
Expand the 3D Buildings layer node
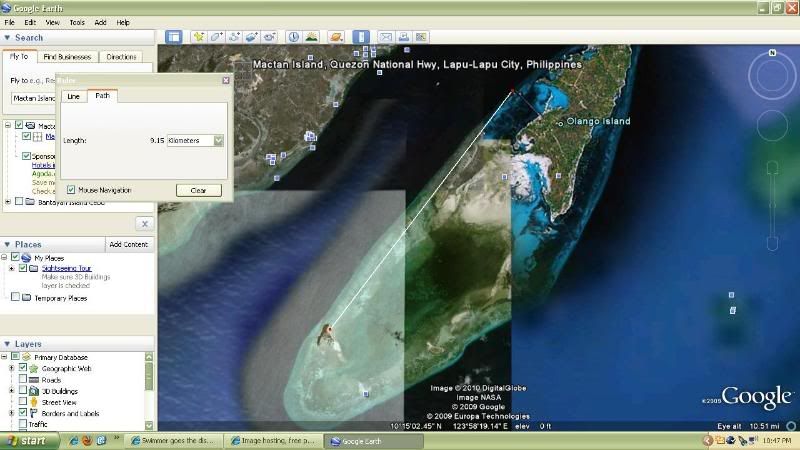pyautogui.click(x=11, y=390)
